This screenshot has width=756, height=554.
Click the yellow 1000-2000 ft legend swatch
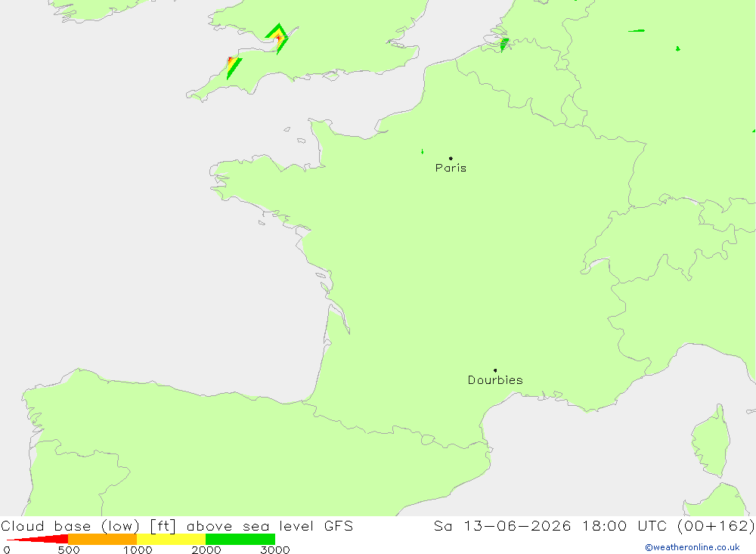pyautogui.click(x=171, y=539)
